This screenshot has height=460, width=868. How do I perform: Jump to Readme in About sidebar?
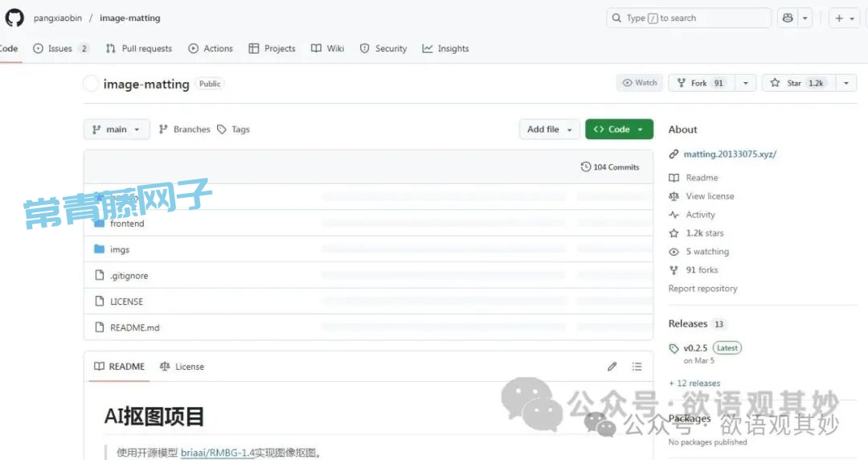(x=702, y=178)
